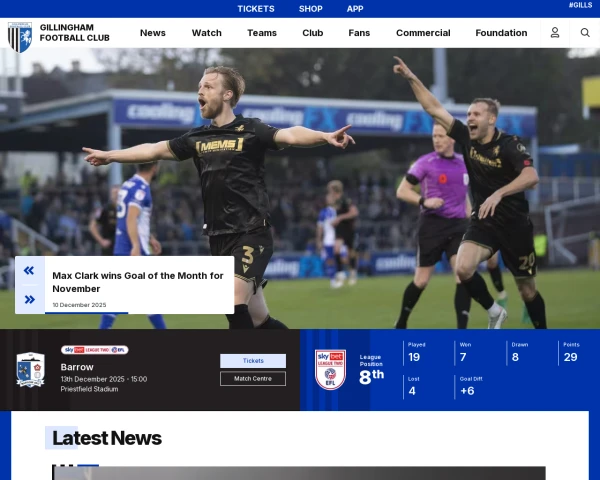Screen dimensions: 600x480
Task: Click Priestfield Stadium venue text
Action: [89, 389]
